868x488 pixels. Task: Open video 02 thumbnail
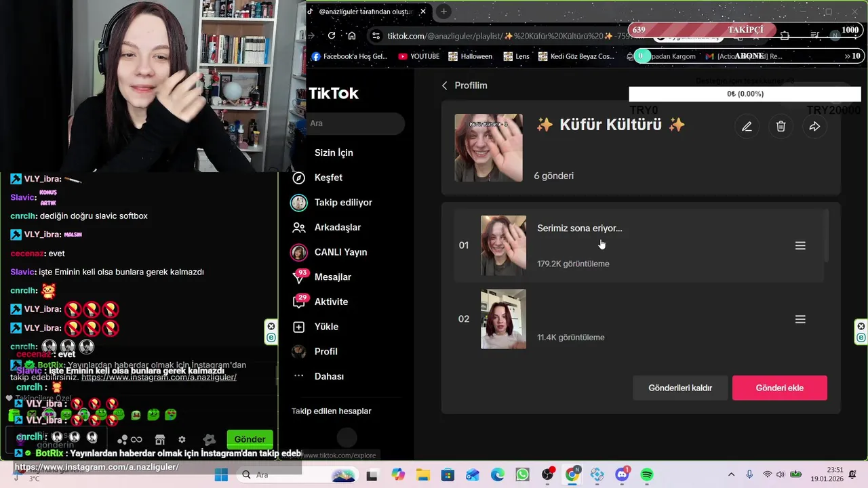(x=503, y=319)
